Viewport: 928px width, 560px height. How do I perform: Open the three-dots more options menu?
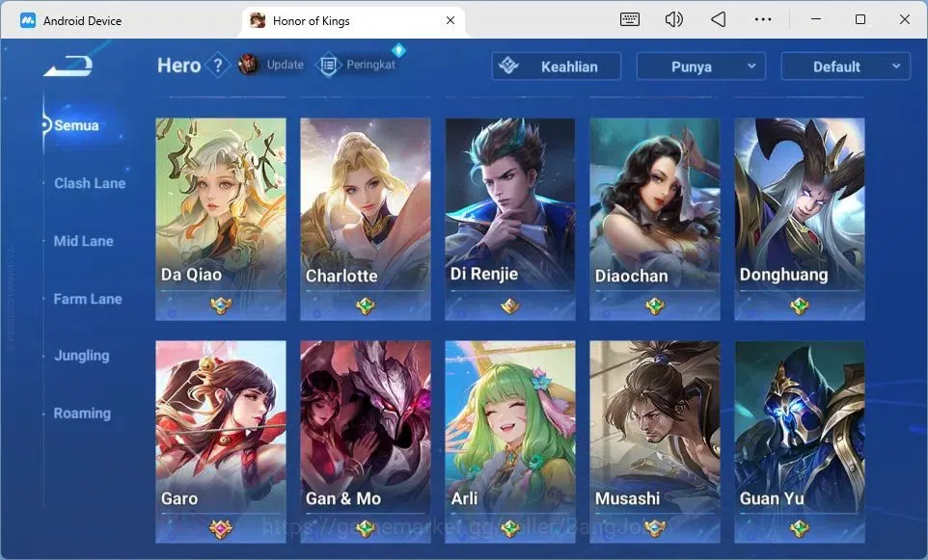(x=763, y=19)
